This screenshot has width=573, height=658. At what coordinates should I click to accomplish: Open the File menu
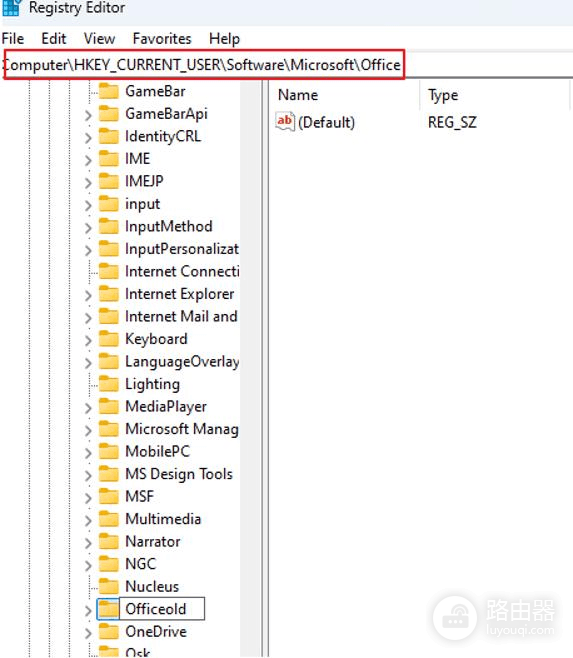(x=13, y=39)
